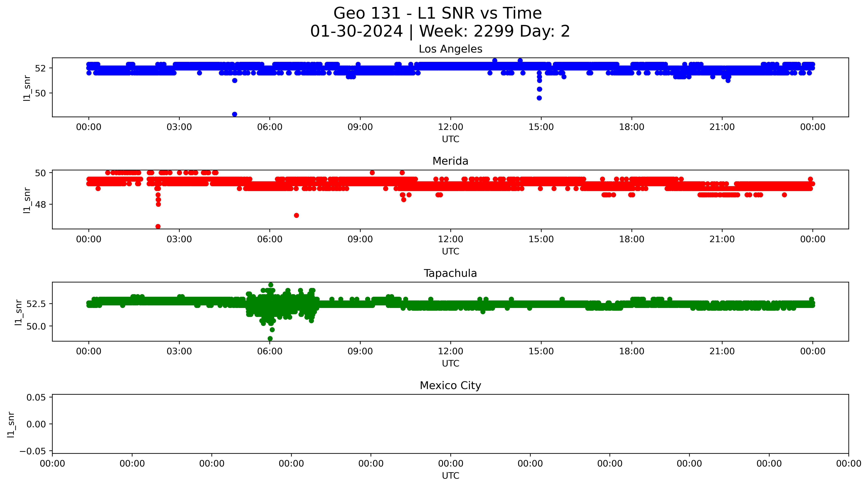Click the lowest green outlier point in Tapachula plot
Viewport: 868px width, 487px height.
(x=270, y=339)
